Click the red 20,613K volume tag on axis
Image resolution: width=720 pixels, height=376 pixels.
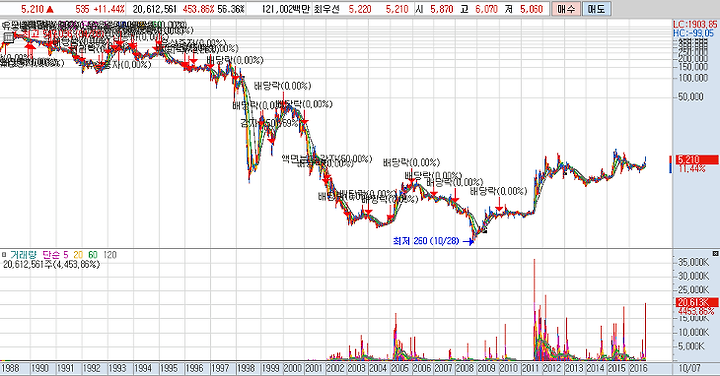click(x=697, y=302)
